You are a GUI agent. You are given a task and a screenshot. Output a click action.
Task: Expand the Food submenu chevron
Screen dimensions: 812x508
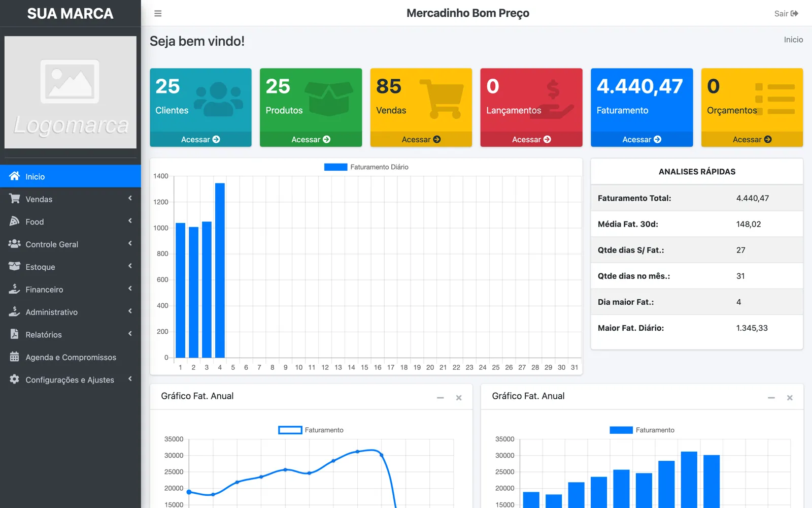click(x=130, y=220)
